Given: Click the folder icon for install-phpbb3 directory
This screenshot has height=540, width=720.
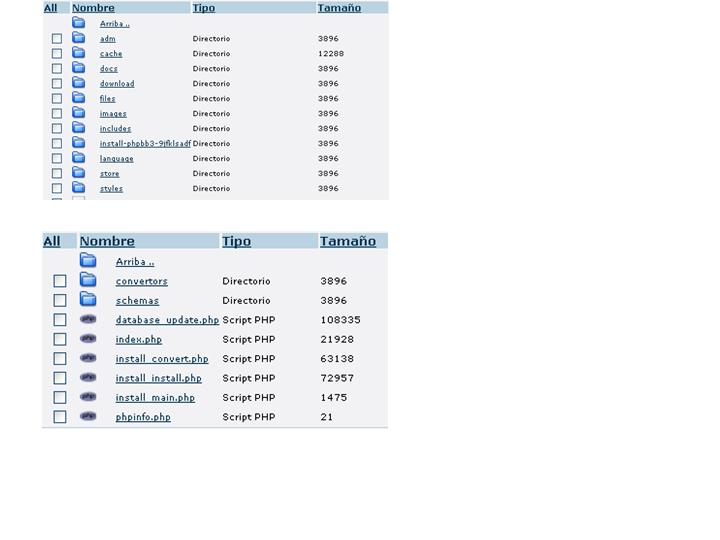Looking at the screenshot, I should coord(79,143).
